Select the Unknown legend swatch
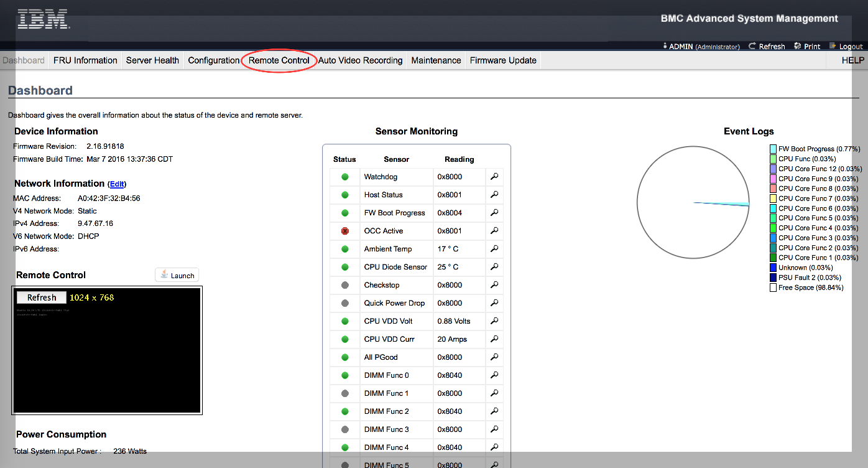The height and width of the screenshot is (468, 868). (773, 268)
